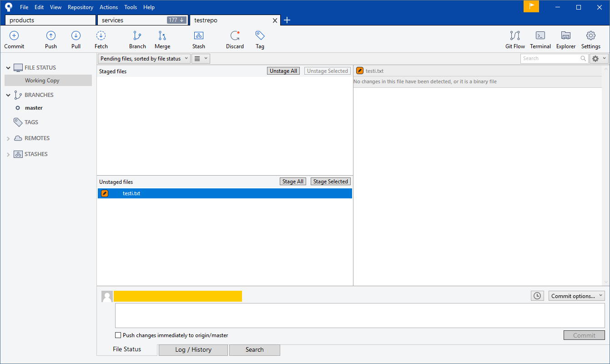Click the search magnifier icon
The width and height of the screenshot is (610, 364).
tap(583, 58)
